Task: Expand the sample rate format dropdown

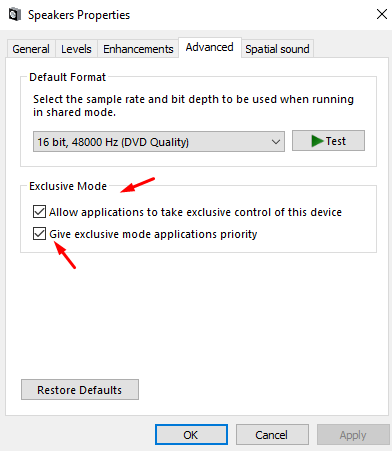Action: 159,142
